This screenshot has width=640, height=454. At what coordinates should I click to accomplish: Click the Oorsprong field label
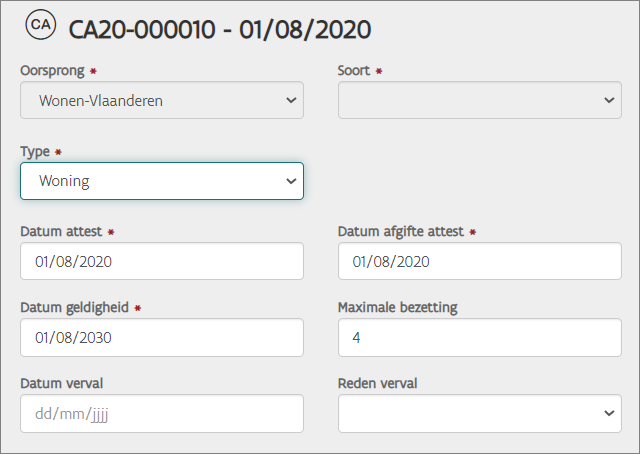[x=52, y=71]
